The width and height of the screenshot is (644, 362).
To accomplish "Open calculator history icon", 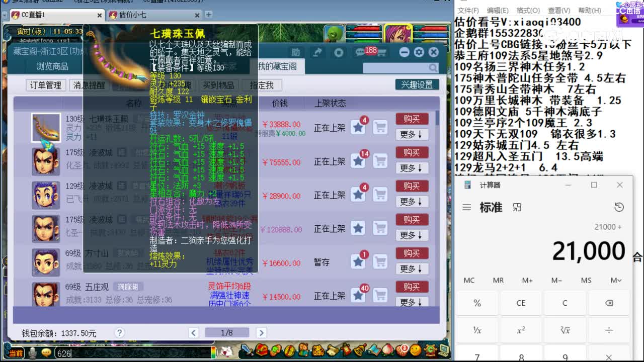I will (619, 207).
